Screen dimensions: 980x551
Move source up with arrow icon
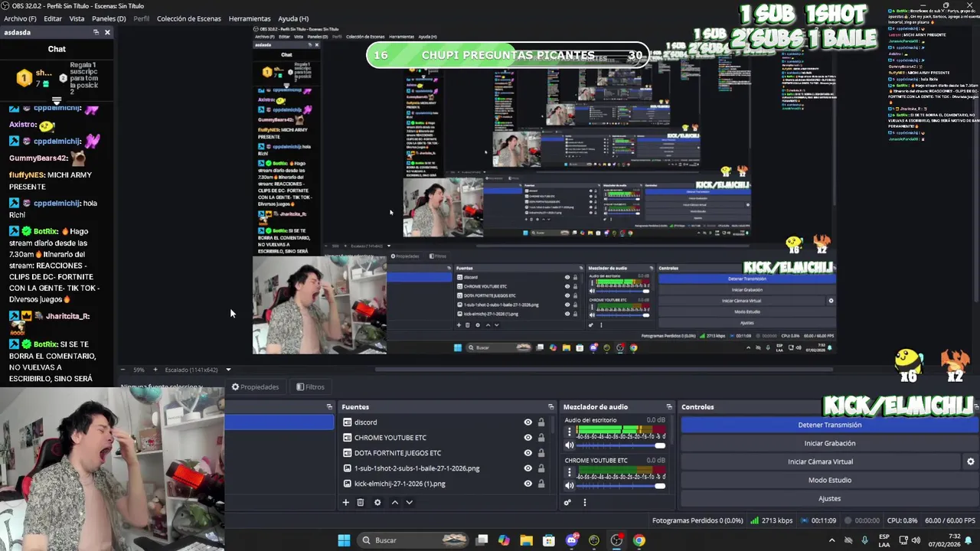(394, 503)
